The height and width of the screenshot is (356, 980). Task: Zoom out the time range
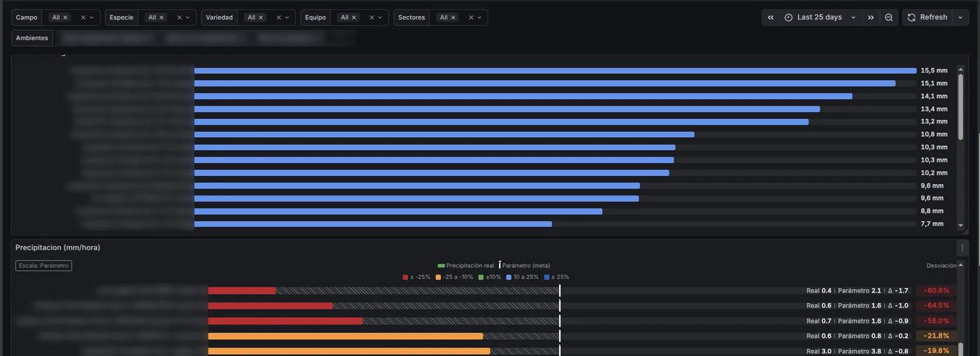889,17
